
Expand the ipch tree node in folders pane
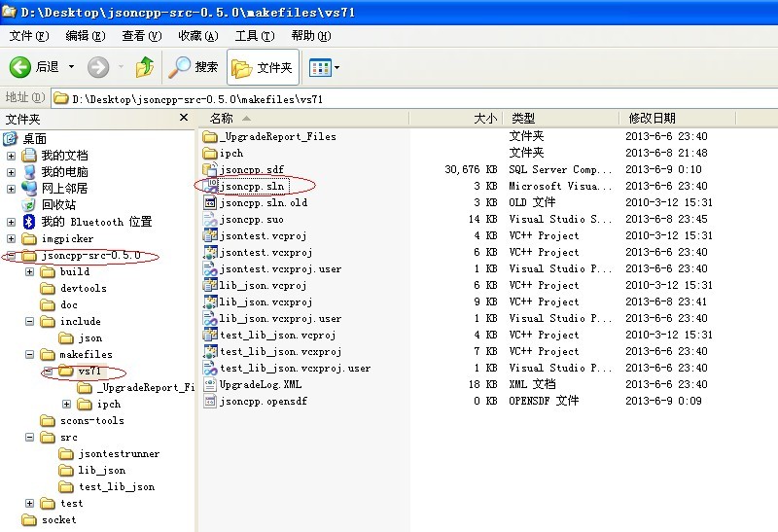(x=66, y=404)
